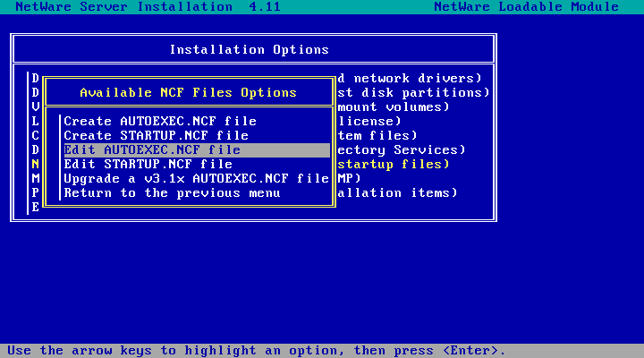
Task: Select Create AUTOEXEC.NCF file option
Action: click(x=160, y=121)
